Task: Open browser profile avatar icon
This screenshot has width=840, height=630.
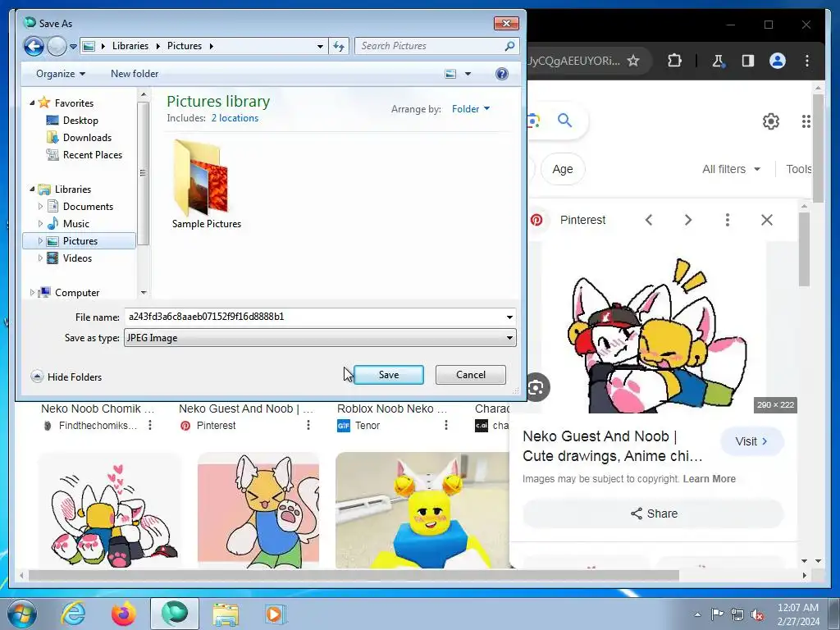Action: 778,61
